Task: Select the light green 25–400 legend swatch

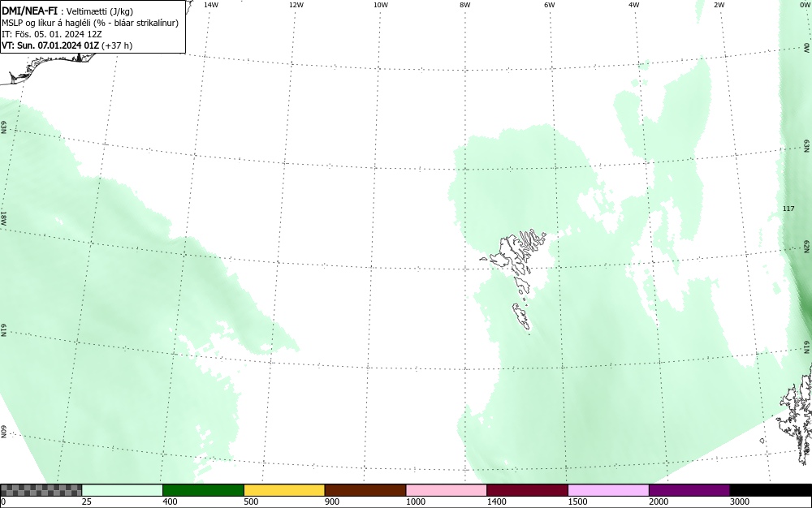Action: pos(123,490)
